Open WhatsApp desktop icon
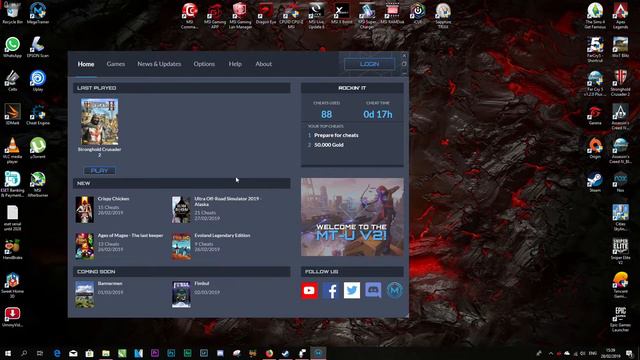The width and height of the screenshot is (640, 360). (13, 47)
